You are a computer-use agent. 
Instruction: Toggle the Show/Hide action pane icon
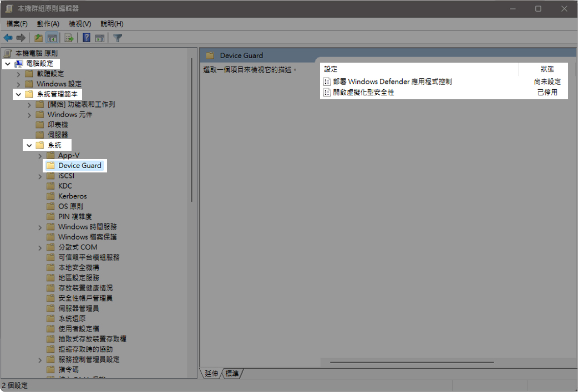pos(100,38)
